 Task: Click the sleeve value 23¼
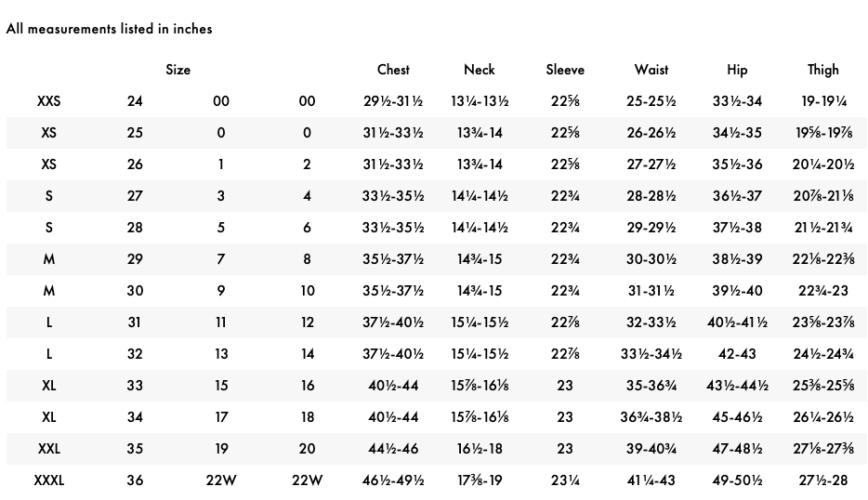[565, 480]
